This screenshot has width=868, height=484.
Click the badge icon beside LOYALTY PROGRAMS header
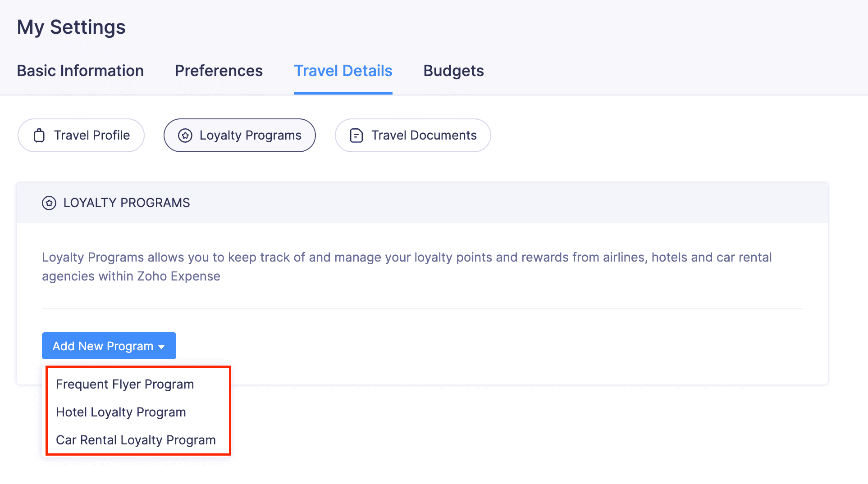[x=49, y=203]
